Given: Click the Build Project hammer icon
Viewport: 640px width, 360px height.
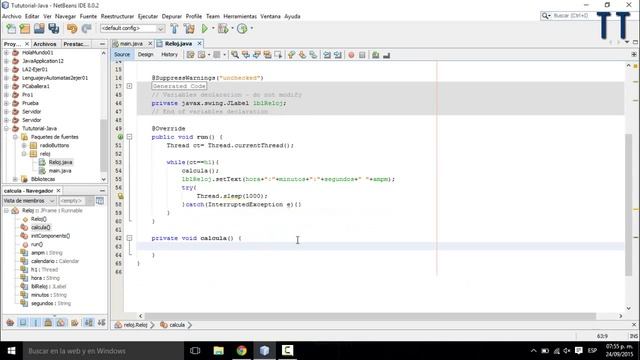Looking at the screenshot, I should click(x=174, y=29).
